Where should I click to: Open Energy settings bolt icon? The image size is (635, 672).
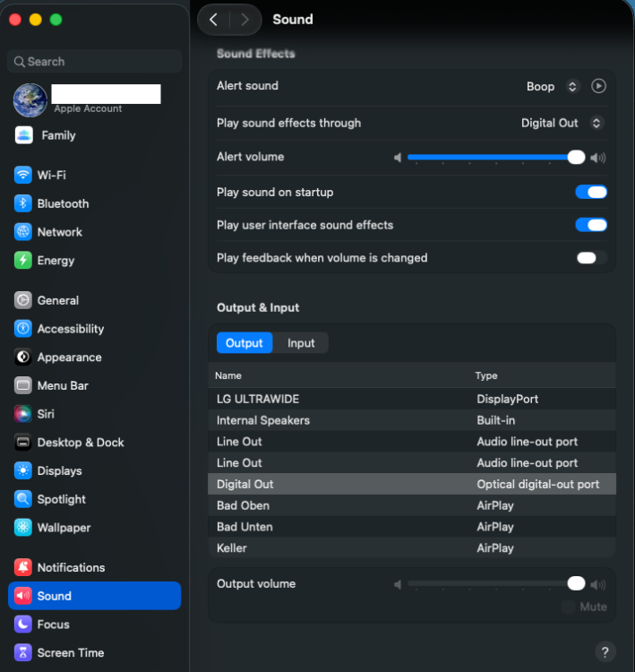(23, 260)
